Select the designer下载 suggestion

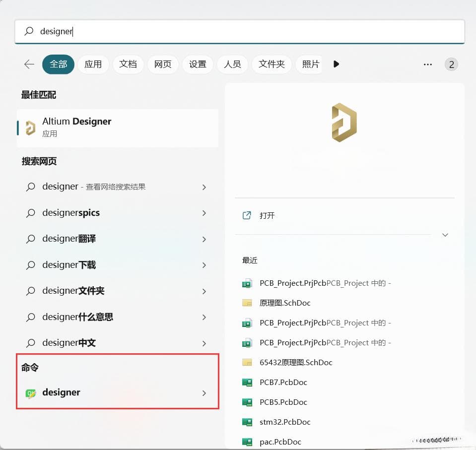118,265
